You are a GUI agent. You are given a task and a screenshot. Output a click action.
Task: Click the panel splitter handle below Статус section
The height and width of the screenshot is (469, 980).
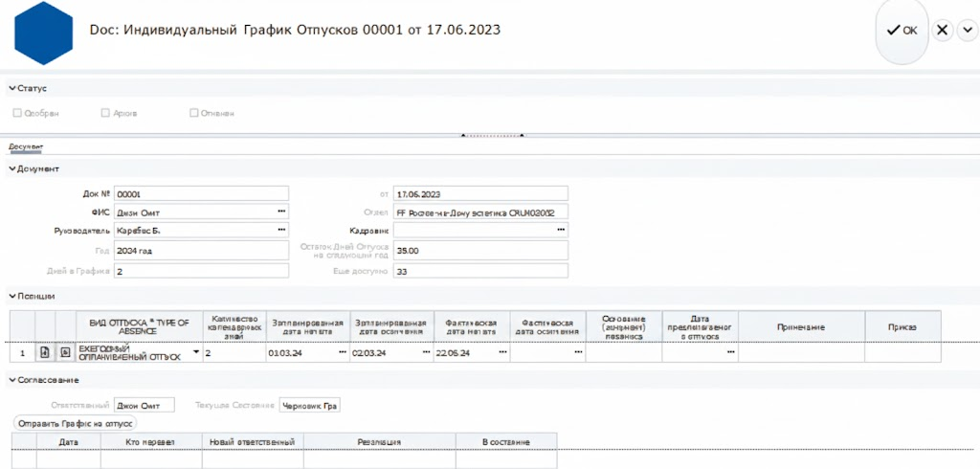493,134
